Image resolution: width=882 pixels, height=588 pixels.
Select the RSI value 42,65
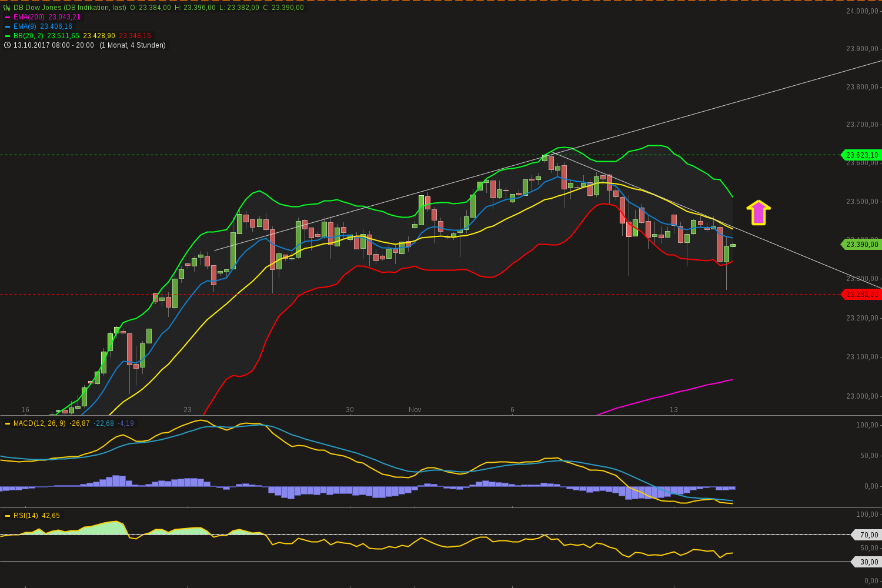(51, 516)
